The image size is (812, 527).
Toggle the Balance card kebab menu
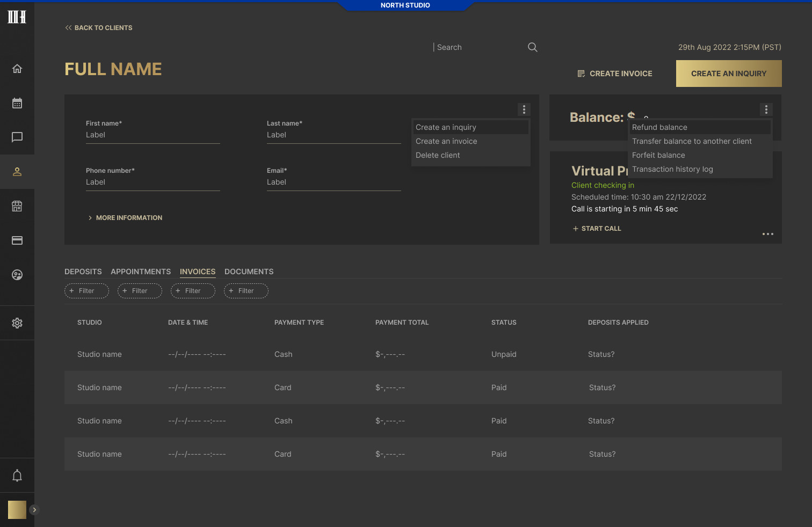pyautogui.click(x=766, y=109)
